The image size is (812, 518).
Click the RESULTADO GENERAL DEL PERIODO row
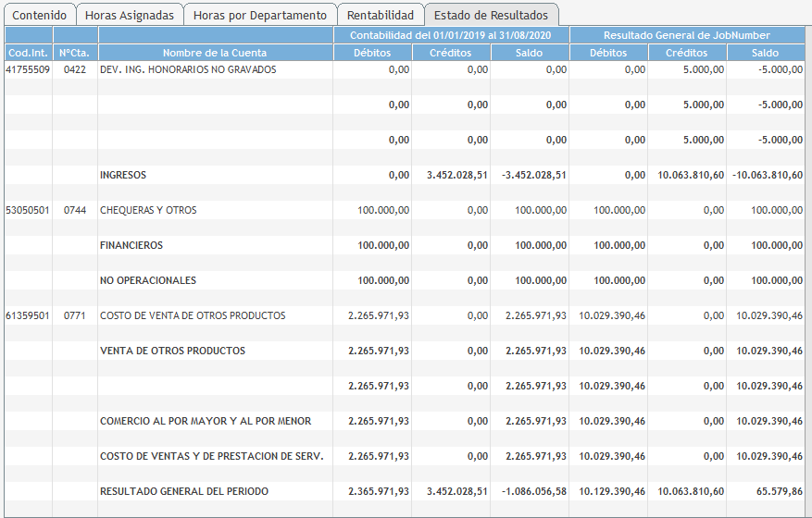click(x=184, y=492)
